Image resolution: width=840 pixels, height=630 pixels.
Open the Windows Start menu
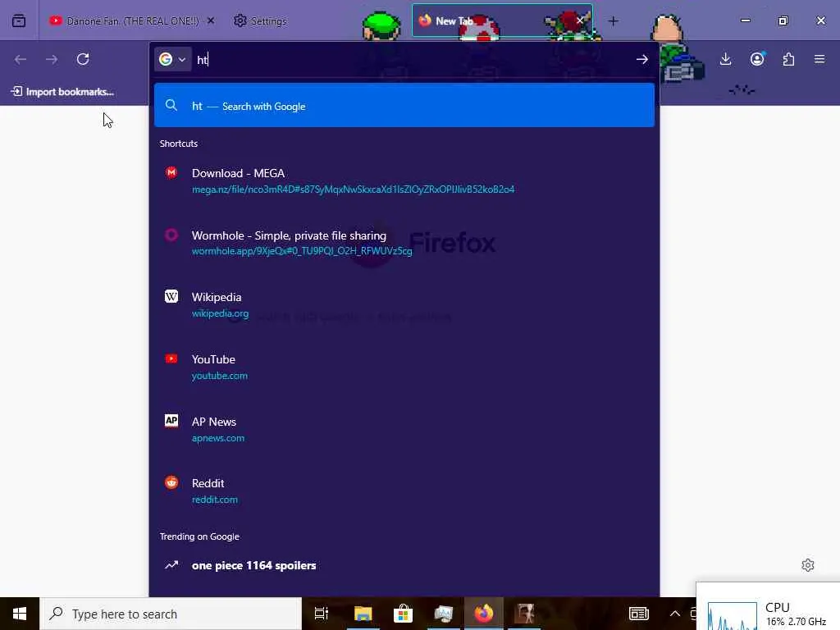(20, 614)
